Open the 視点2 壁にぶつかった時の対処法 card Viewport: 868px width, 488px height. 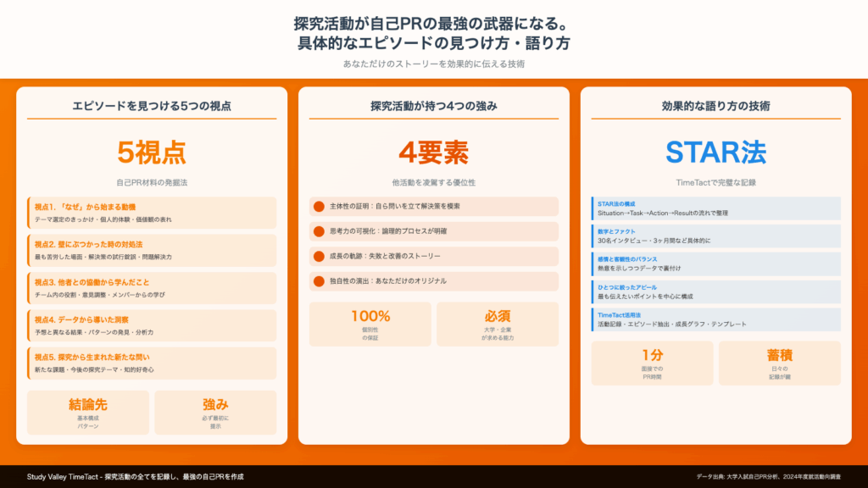pyautogui.click(x=152, y=250)
